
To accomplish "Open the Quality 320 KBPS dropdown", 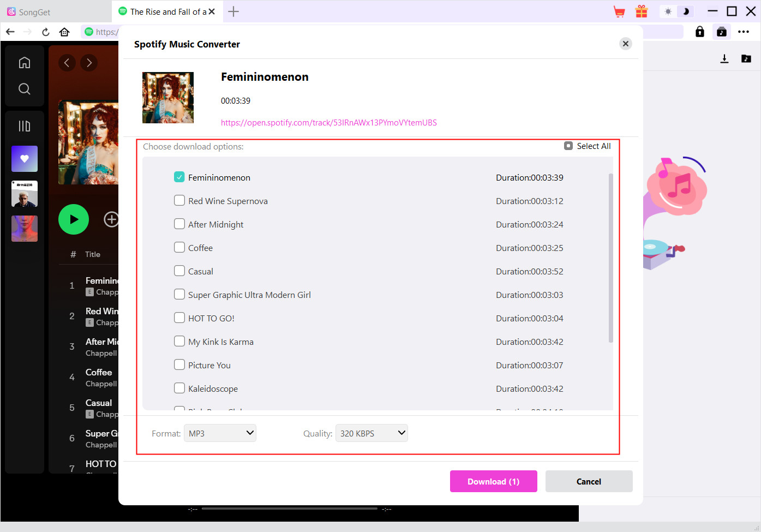I will (x=371, y=433).
